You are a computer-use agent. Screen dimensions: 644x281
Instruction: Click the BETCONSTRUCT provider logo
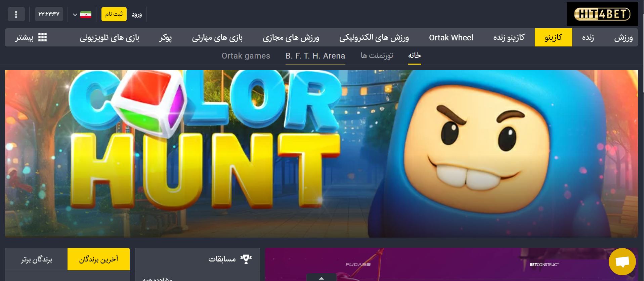tap(544, 265)
